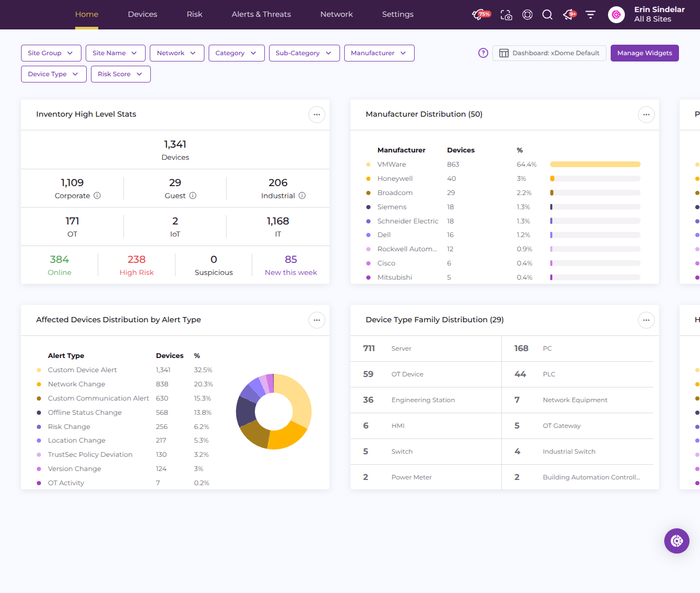Select the Server device type tile
Image resolution: width=700 pixels, height=593 pixels.
click(426, 349)
